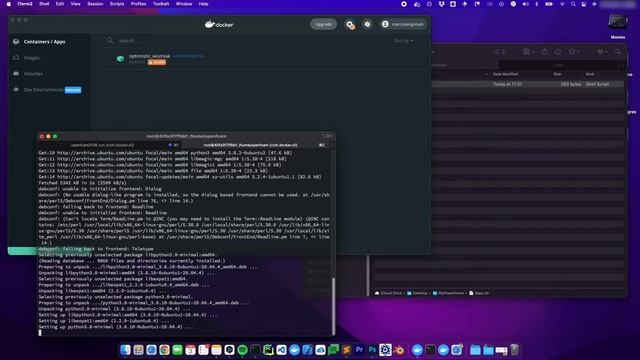This screenshot has width=640, height=360.
Task: Open the View menu
Action: 76,4
